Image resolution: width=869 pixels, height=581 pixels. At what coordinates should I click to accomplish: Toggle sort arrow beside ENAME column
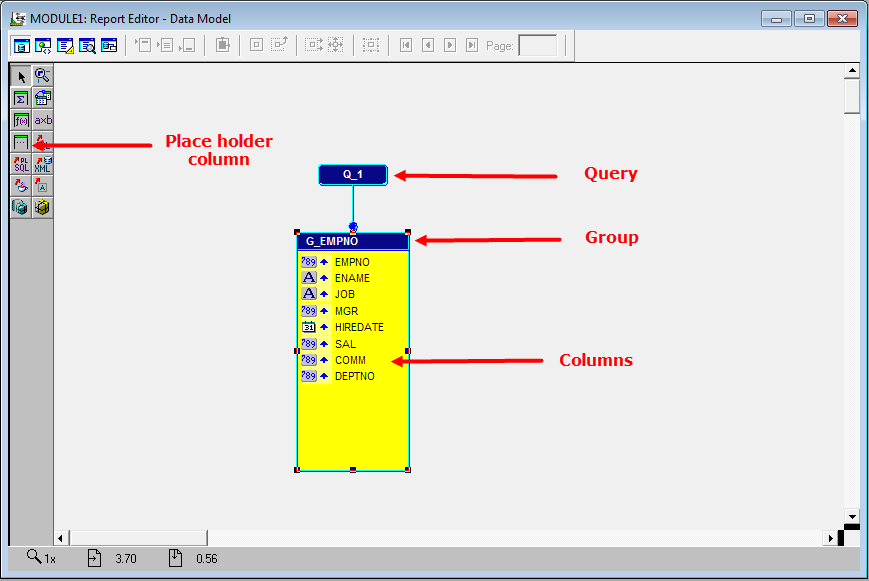pyautogui.click(x=324, y=278)
